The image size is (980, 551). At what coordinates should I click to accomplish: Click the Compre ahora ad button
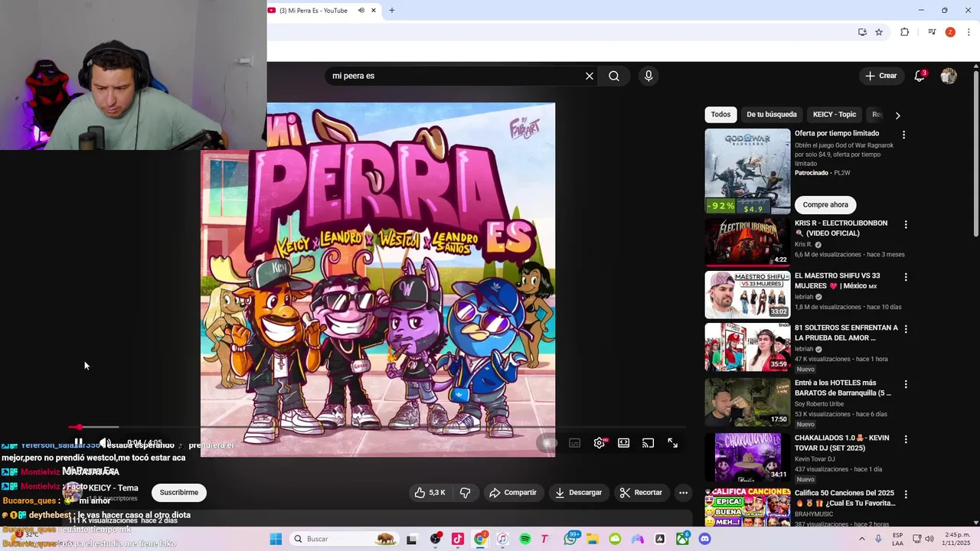click(825, 205)
